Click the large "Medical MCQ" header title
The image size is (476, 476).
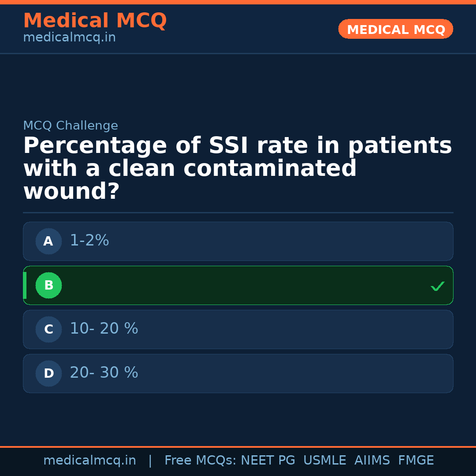click(95, 21)
